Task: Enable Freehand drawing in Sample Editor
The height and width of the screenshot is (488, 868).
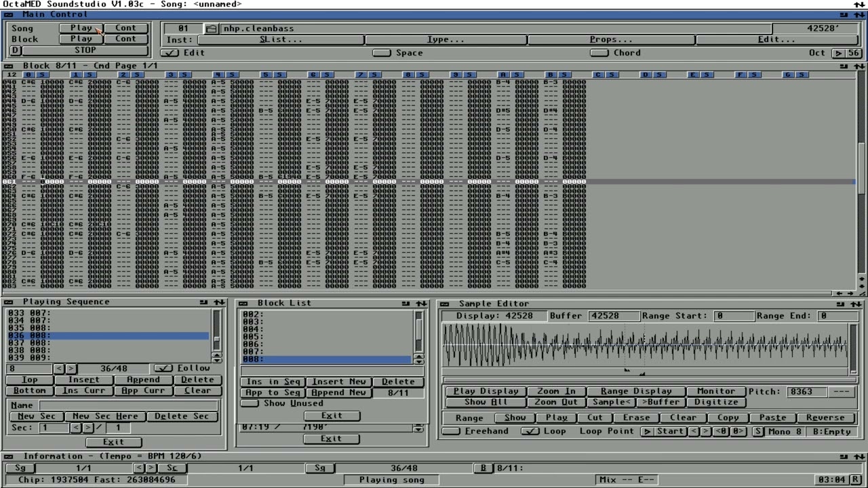Action: [x=451, y=432]
